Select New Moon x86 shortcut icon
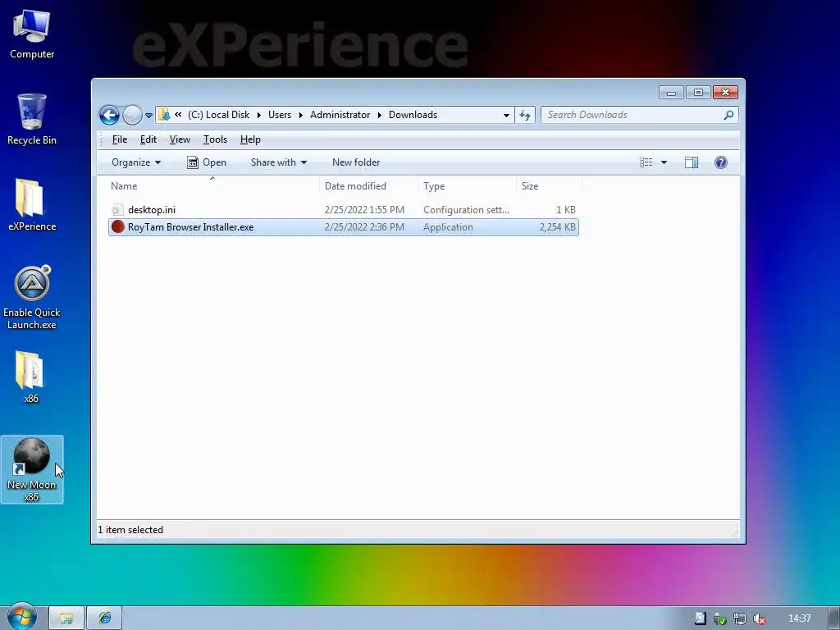 [x=32, y=470]
